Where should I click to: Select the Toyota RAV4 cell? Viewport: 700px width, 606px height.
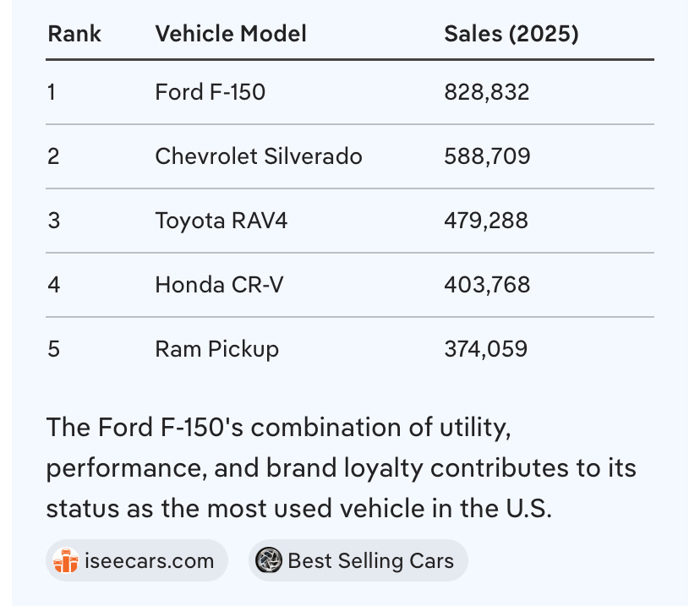[x=221, y=221]
